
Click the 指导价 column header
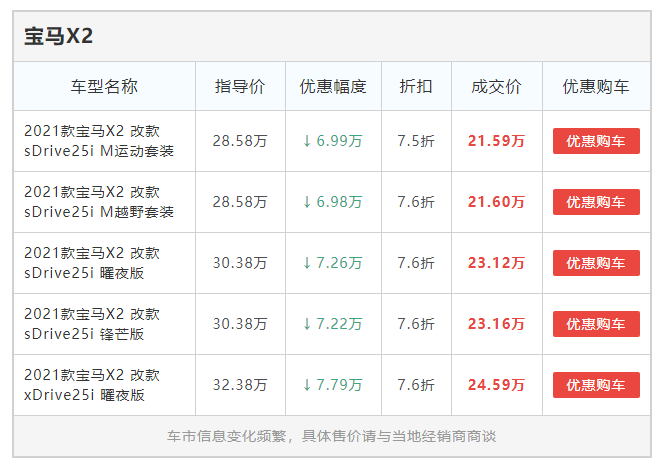240,86
